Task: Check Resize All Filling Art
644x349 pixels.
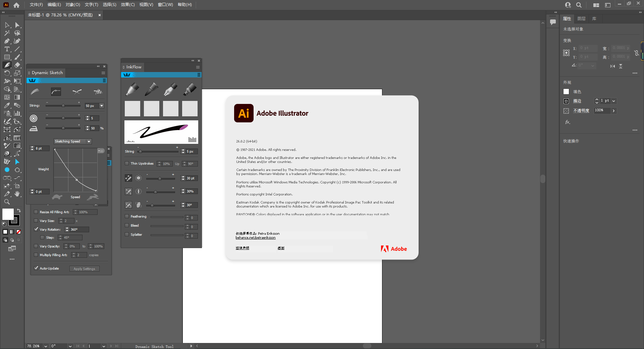Action: pyautogui.click(x=36, y=212)
